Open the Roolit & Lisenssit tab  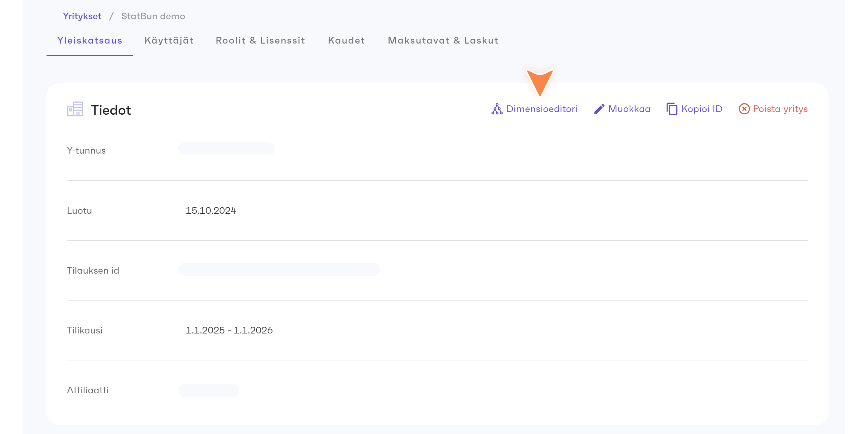pos(260,40)
